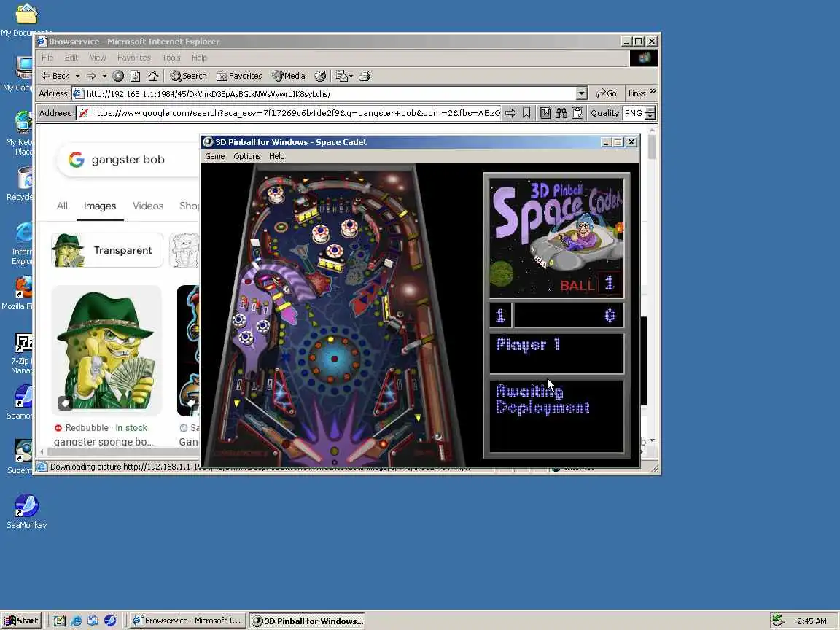This screenshot has height=630, width=840.
Task: Click the Browservice go arrow icon
Action: 510,113
